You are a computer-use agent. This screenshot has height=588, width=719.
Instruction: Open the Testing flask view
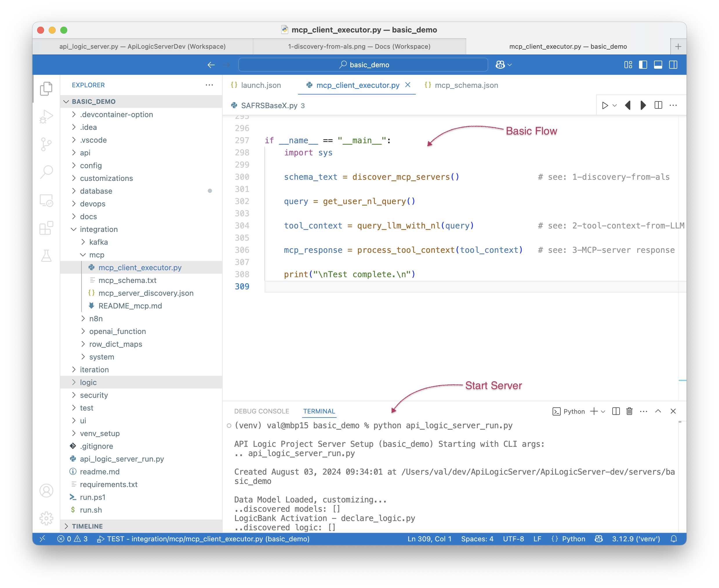pos(46,256)
